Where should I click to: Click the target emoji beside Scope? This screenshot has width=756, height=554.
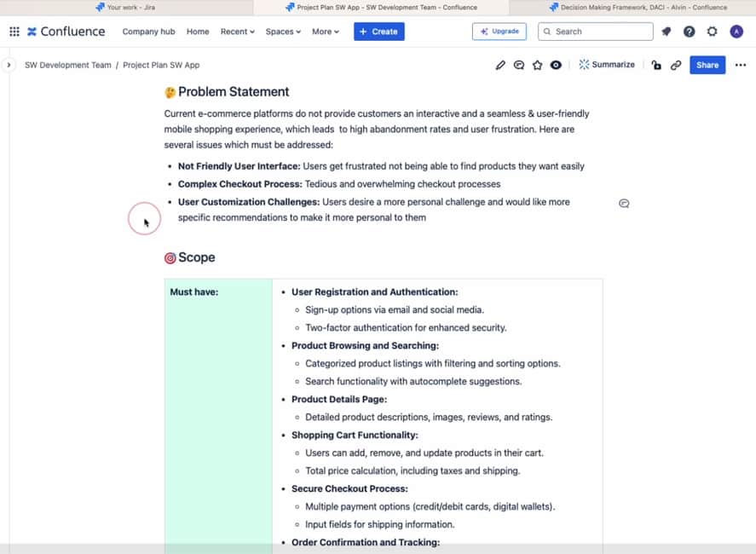[x=170, y=258]
